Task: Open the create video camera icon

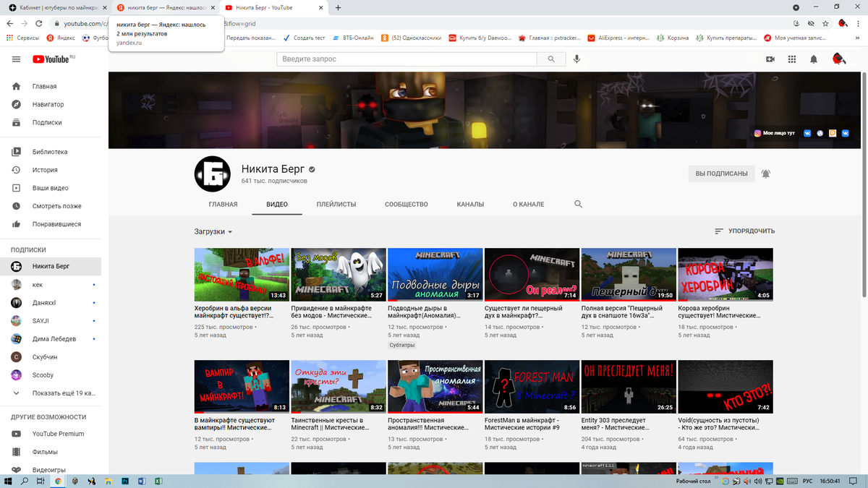Action: pos(770,59)
